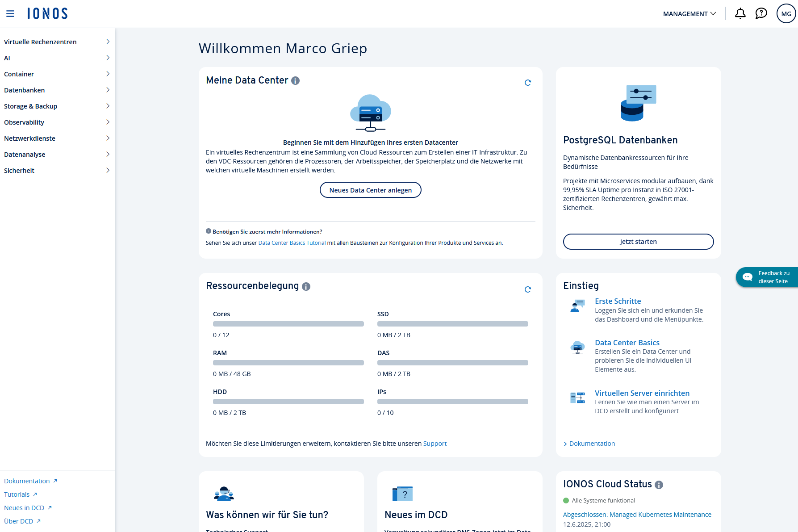Open Data Center Basics Tutorial link
The image size is (798, 532).
pos(292,243)
